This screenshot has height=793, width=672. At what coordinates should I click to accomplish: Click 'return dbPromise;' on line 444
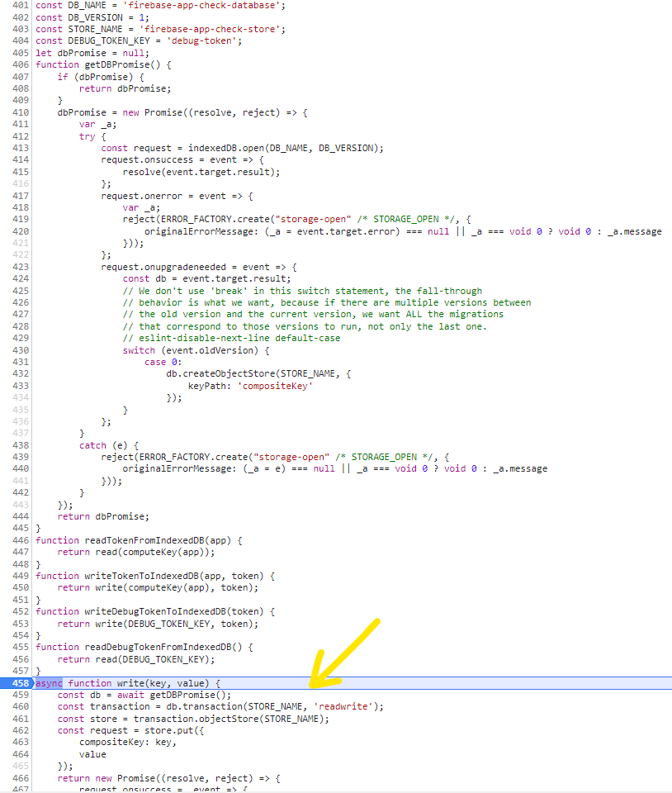tap(103, 517)
